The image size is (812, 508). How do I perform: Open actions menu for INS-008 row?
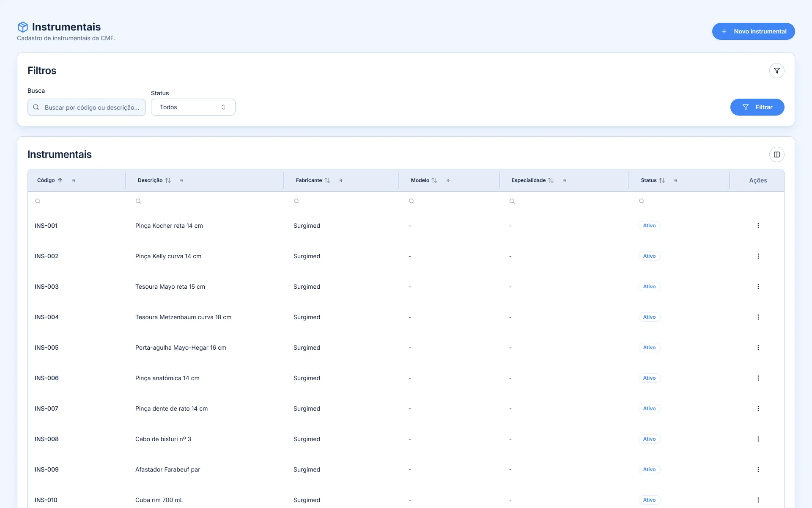point(758,439)
